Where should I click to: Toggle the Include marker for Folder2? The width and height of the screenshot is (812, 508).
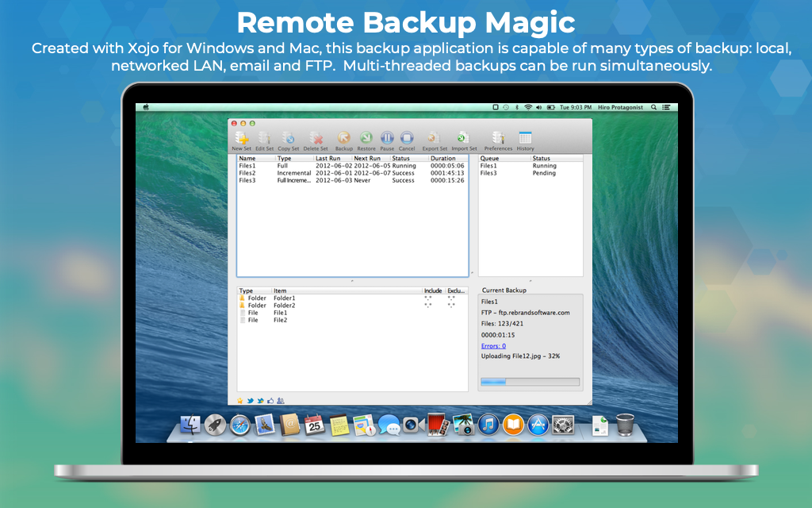[428, 306]
